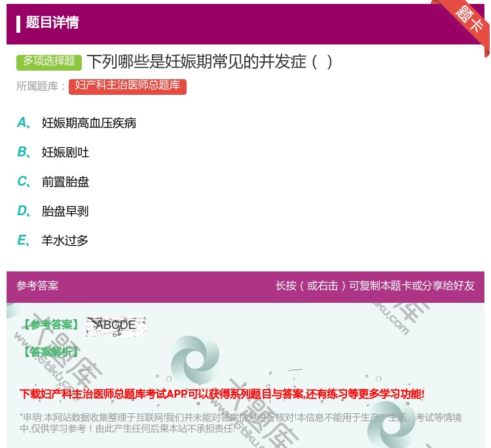Open the 妇产科主治医师总题库 question bank link

point(128,86)
